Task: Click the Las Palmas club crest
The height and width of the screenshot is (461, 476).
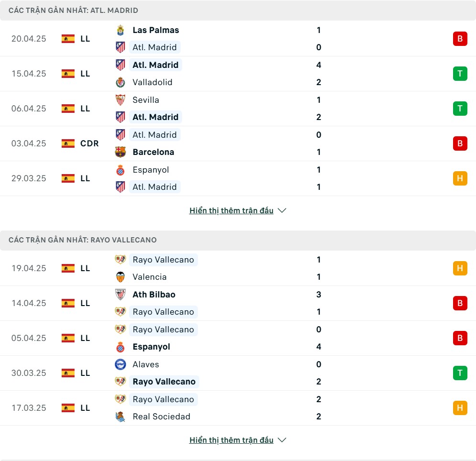Action: 120,30
